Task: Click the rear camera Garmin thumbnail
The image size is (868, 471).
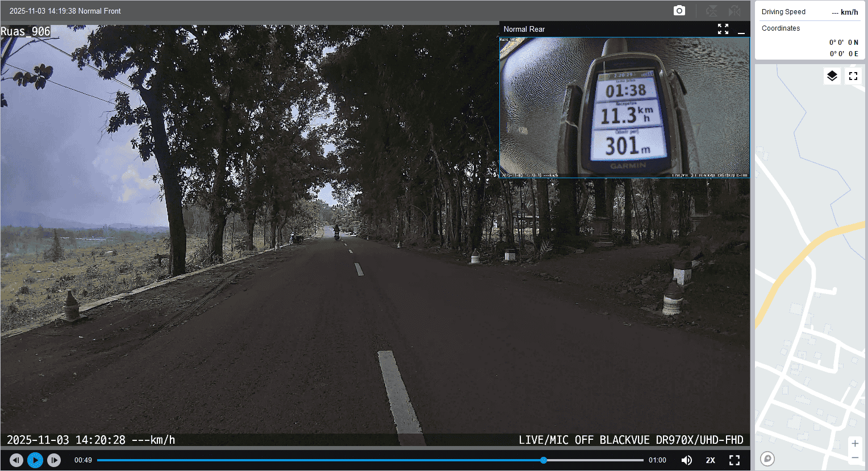Action: [624, 107]
